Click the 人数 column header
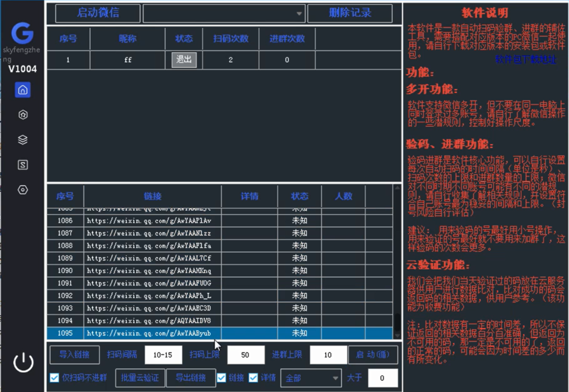 pyautogui.click(x=343, y=196)
